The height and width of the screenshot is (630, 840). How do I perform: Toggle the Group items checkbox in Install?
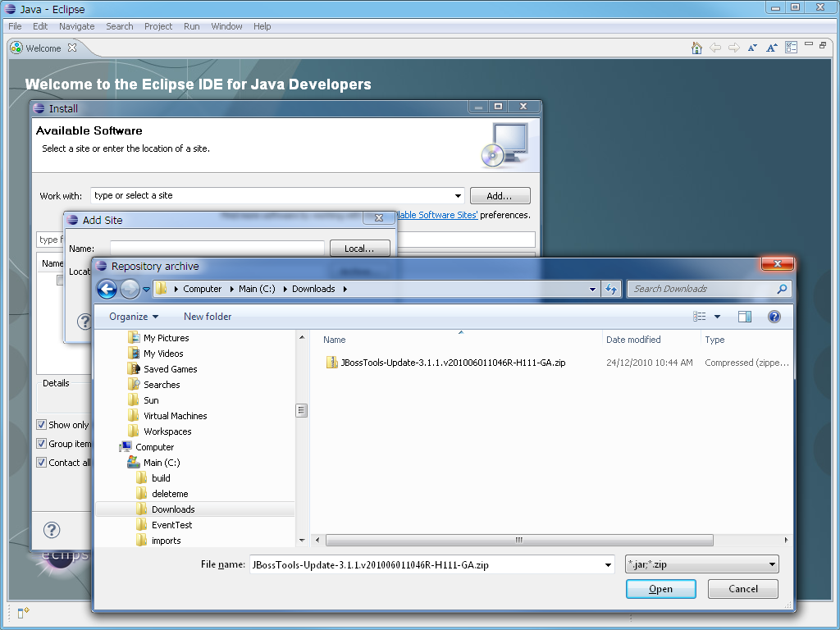pyautogui.click(x=41, y=444)
